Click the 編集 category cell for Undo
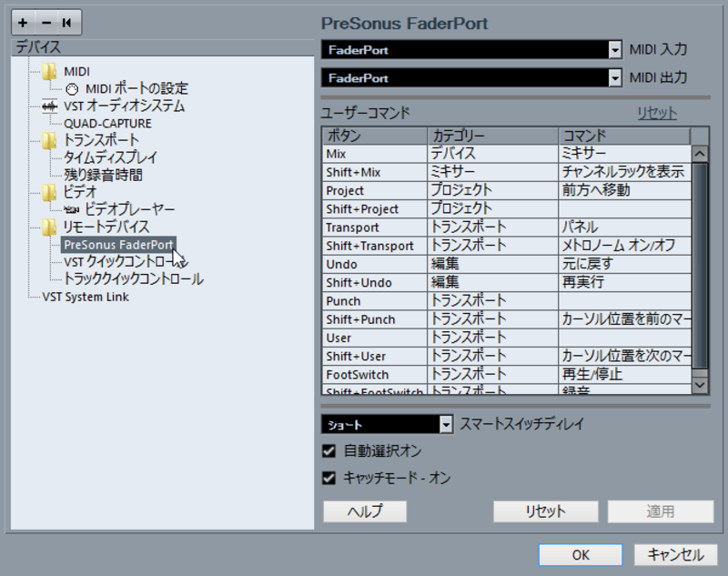 492,265
